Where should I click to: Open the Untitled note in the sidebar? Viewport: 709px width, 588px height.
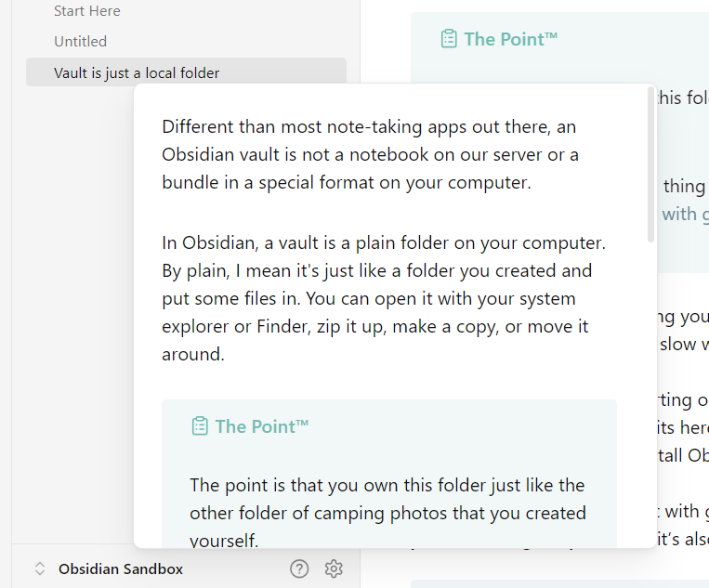coord(81,41)
